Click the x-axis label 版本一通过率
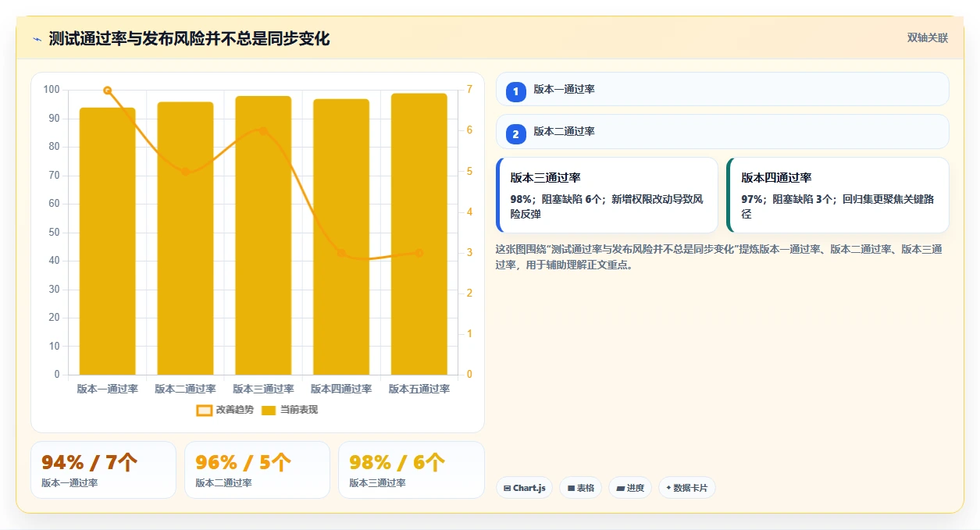This screenshot has width=980, height=530. pos(108,389)
